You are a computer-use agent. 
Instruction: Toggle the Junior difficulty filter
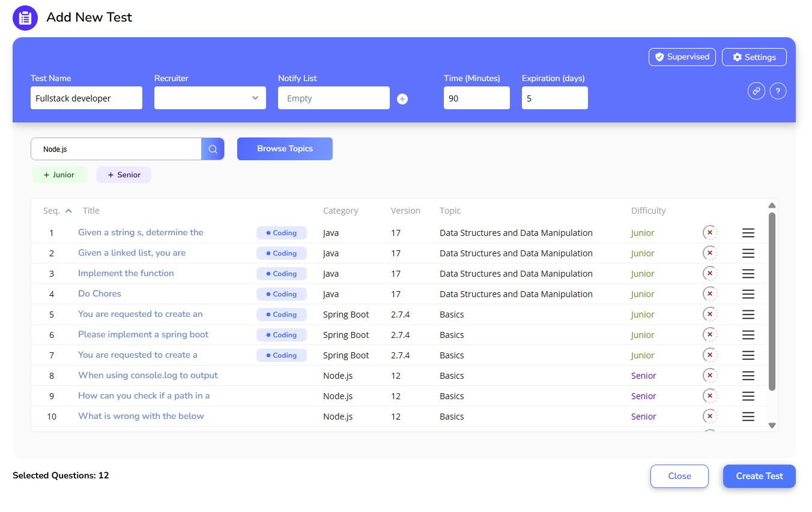point(59,175)
